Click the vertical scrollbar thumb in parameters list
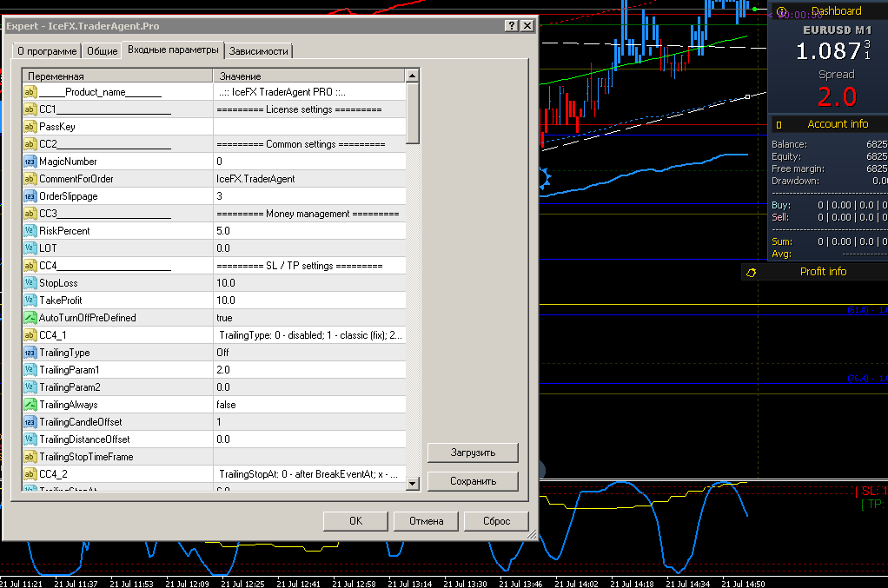 tap(413, 113)
